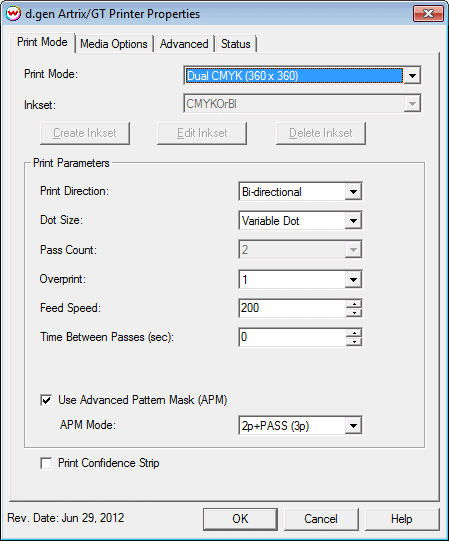
Task: Expand the Overprint dropdown list
Action: point(353,279)
